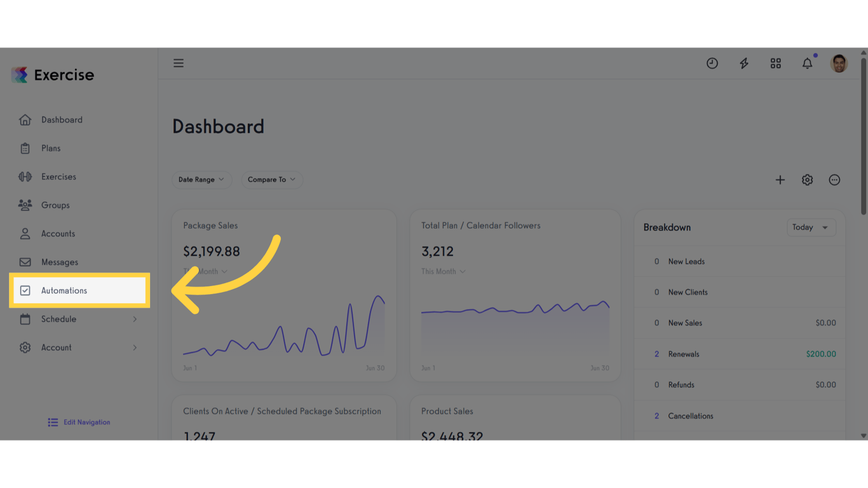Viewport: 868px width, 488px height.
Task: Click the Messages envelope icon
Action: (x=25, y=262)
